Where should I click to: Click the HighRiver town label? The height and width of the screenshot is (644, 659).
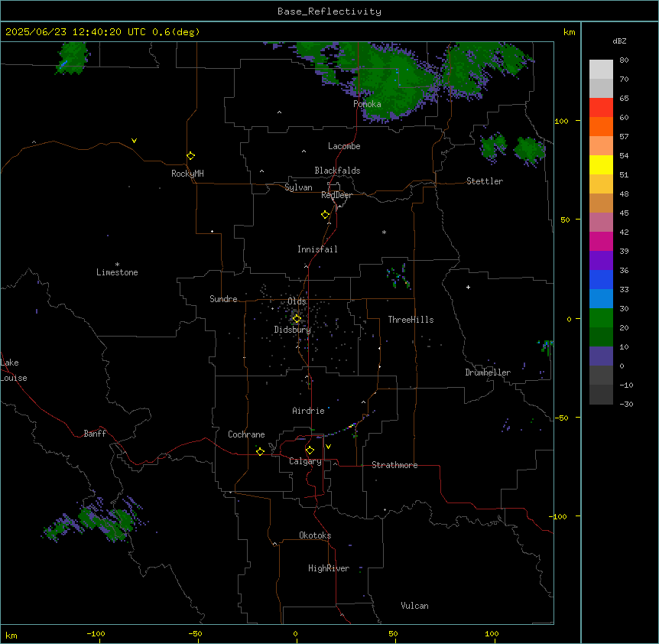(x=329, y=568)
